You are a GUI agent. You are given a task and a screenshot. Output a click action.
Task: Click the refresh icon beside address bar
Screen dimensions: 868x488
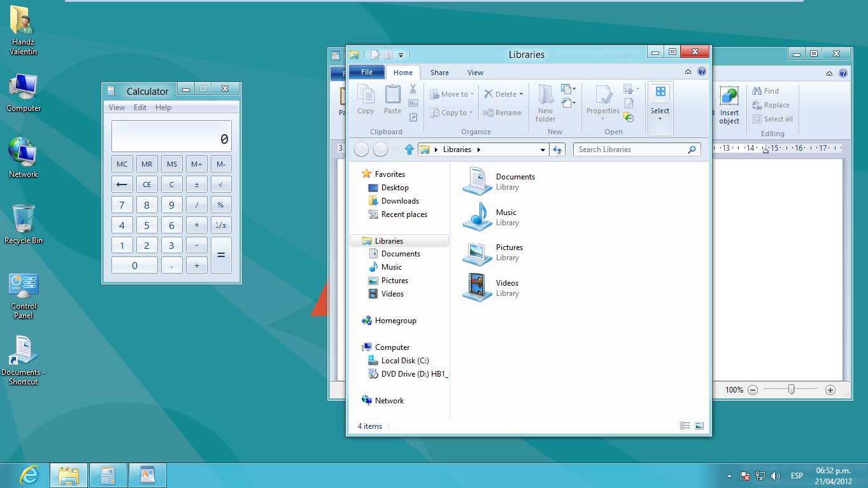tap(557, 150)
